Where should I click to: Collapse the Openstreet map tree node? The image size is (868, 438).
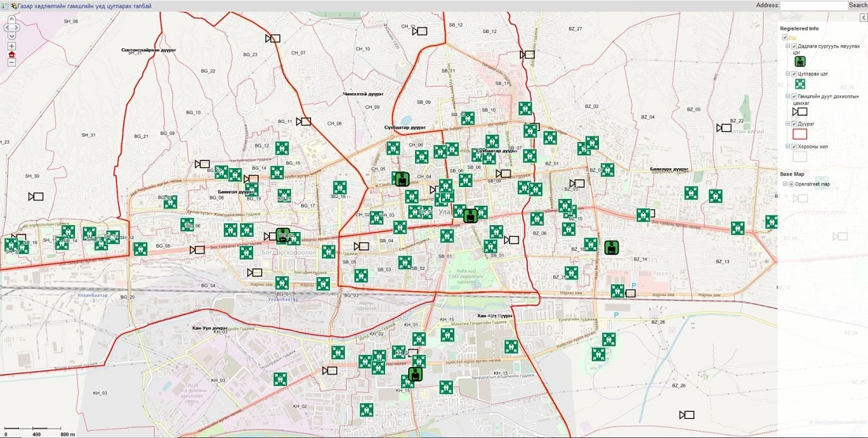pyautogui.click(x=785, y=184)
